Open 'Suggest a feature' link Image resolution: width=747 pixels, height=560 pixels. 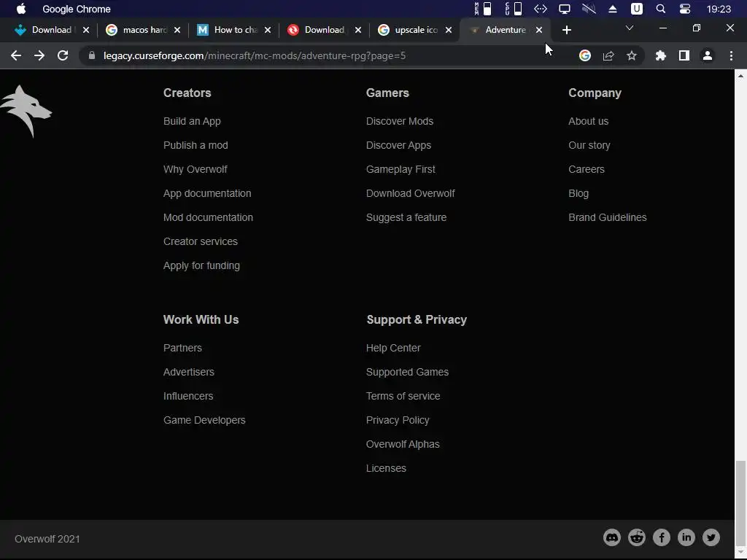click(x=406, y=217)
